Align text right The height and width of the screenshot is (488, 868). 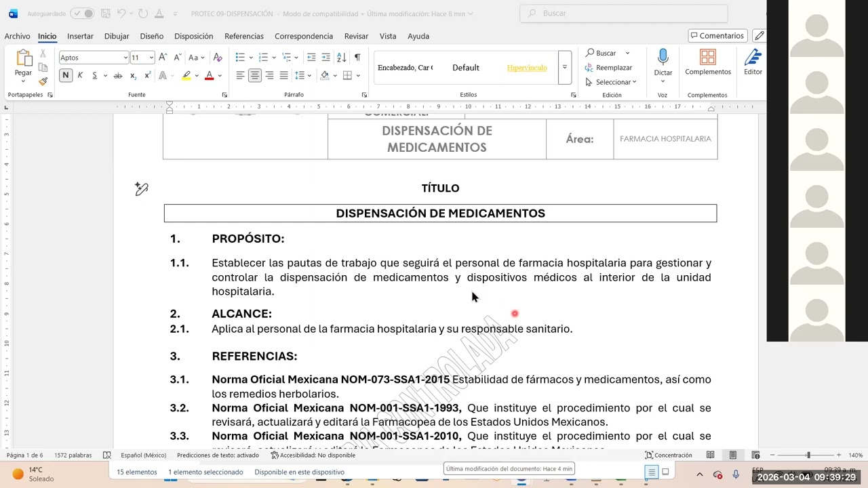pos(269,75)
